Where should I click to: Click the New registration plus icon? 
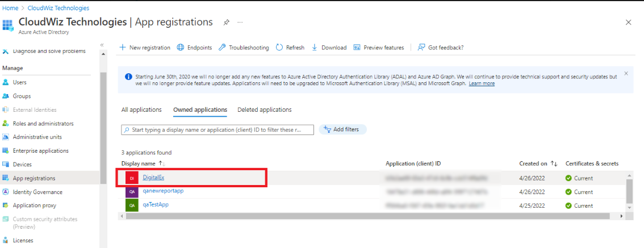[x=123, y=48]
